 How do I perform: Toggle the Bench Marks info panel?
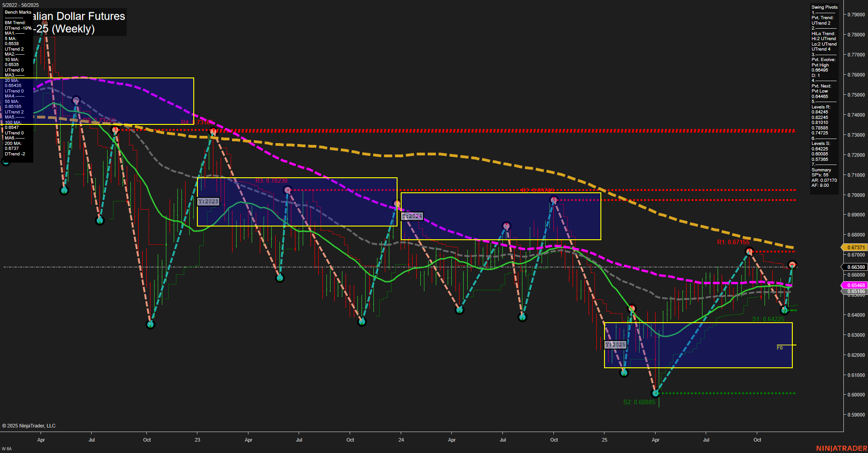tap(17, 12)
